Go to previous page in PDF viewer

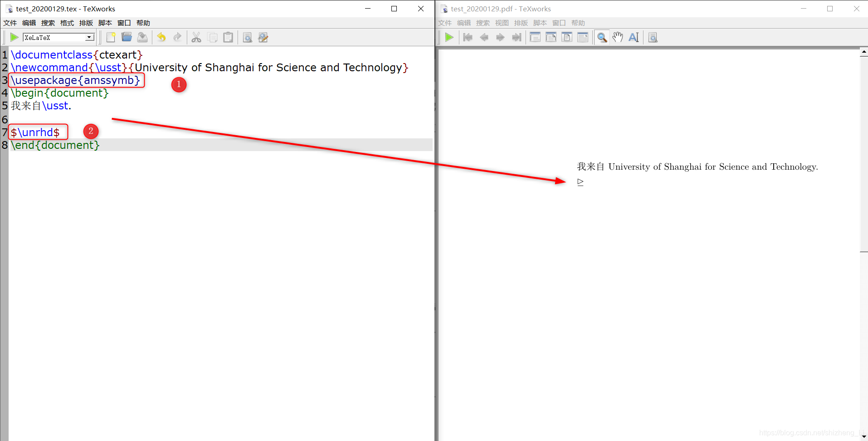pyautogui.click(x=484, y=37)
